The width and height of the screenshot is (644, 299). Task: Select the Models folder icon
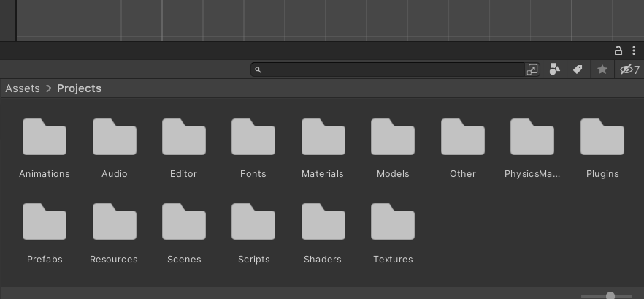point(393,137)
